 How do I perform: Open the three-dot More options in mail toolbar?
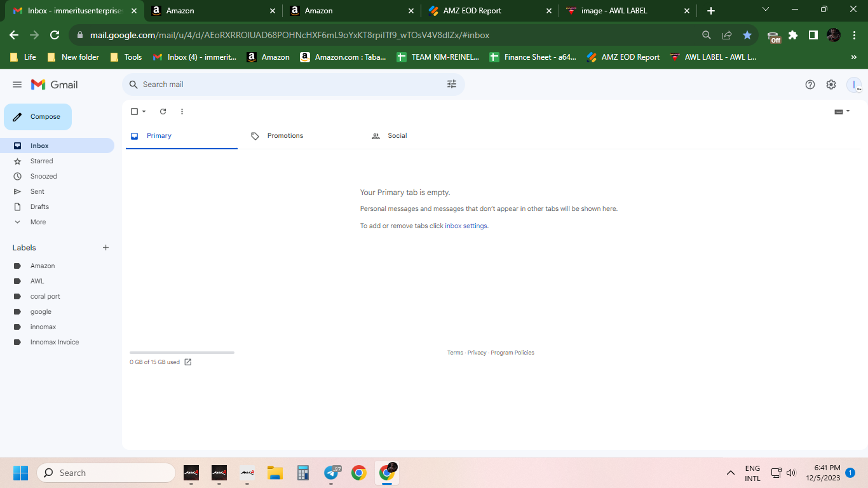tap(182, 111)
